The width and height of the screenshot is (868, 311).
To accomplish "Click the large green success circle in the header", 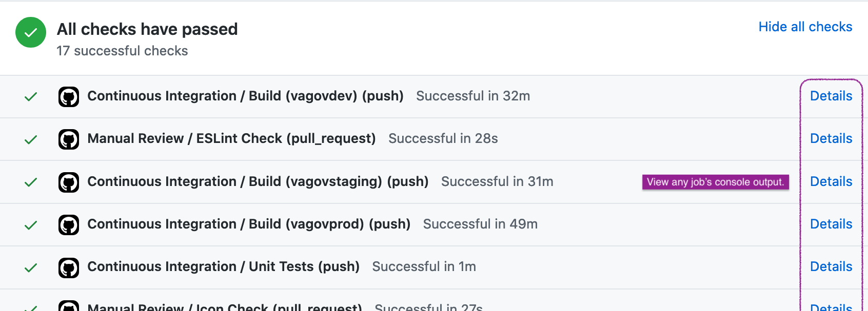I will (x=31, y=33).
